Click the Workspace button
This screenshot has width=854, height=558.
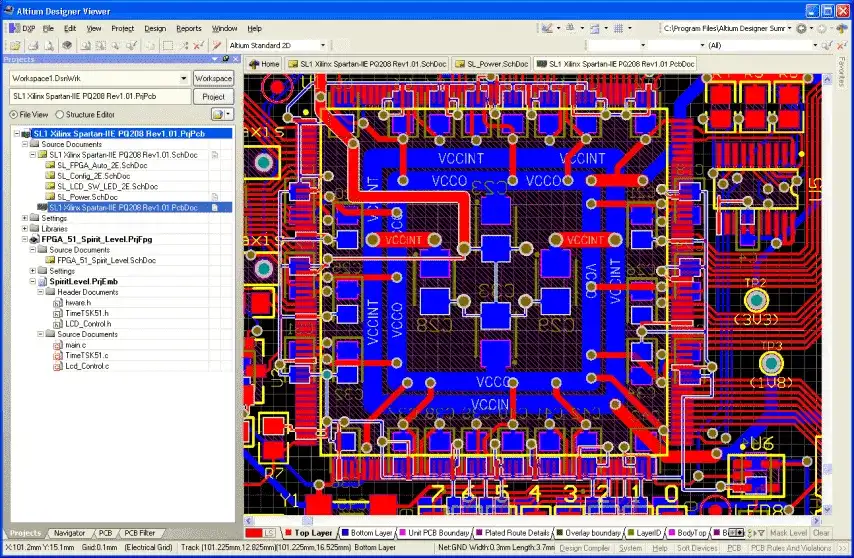click(x=214, y=78)
